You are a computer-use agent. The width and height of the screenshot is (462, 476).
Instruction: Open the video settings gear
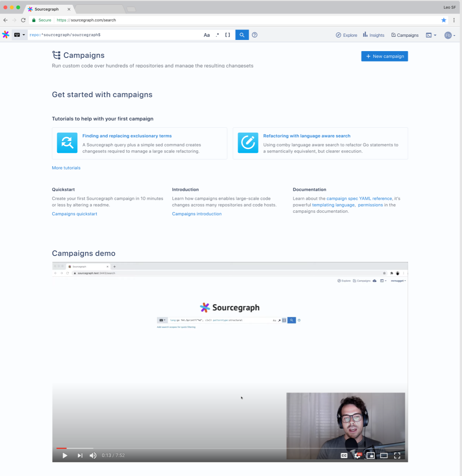pos(358,455)
